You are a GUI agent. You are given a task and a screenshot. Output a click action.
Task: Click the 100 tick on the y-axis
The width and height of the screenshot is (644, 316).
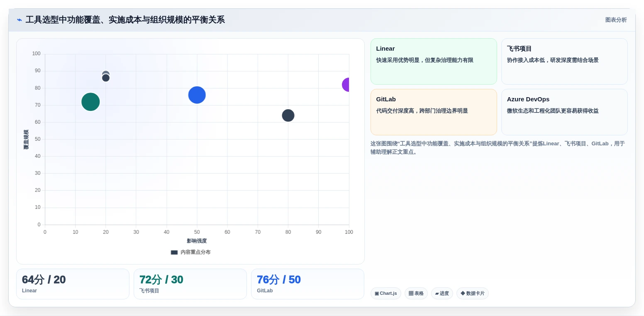[x=36, y=54]
